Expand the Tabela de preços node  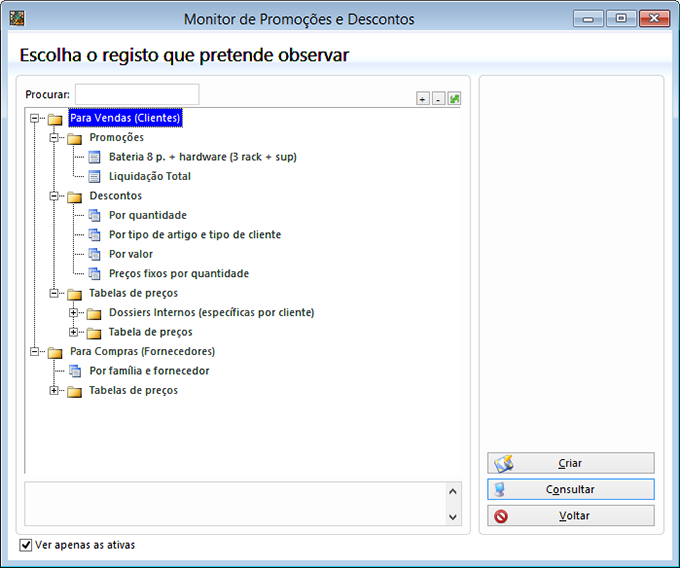[x=73, y=332]
